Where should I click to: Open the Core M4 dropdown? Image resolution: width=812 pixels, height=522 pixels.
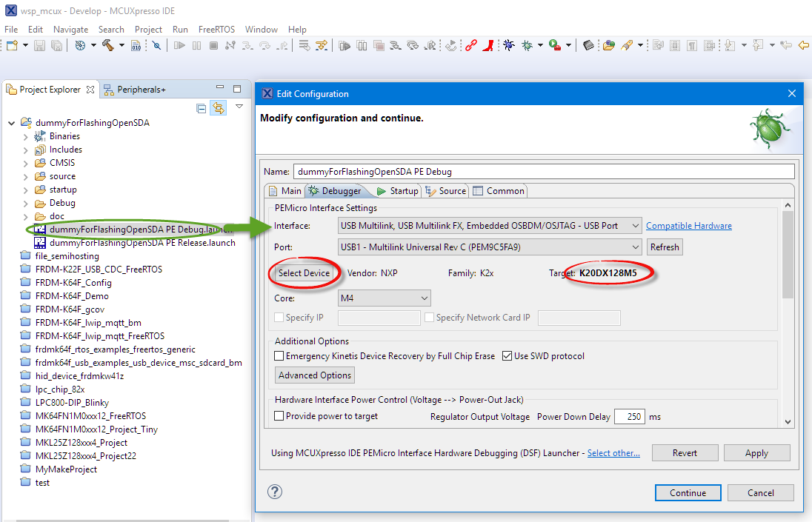click(385, 298)
